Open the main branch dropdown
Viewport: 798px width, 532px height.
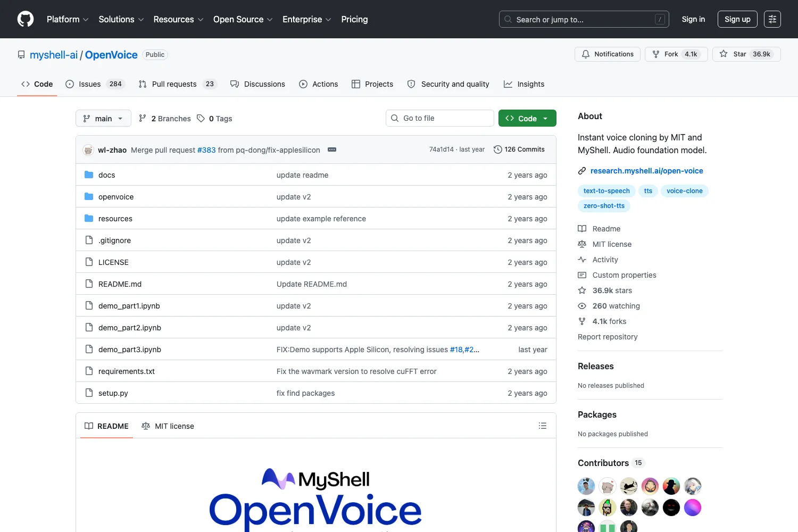pyautogui.click(x=103, y=118)
